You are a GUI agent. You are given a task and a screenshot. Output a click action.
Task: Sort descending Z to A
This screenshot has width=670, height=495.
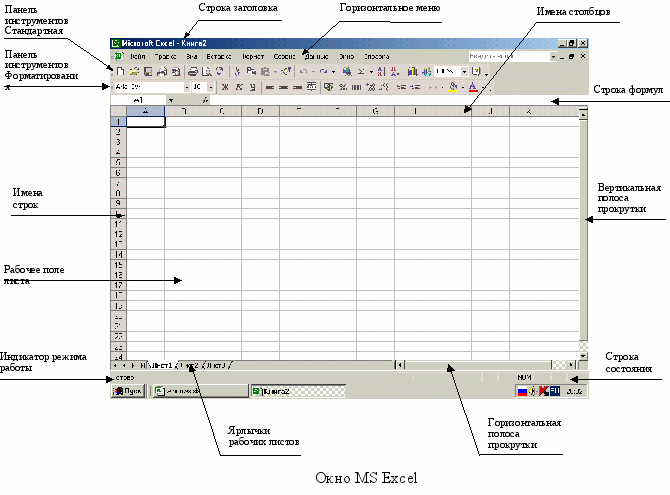(395, 71)
